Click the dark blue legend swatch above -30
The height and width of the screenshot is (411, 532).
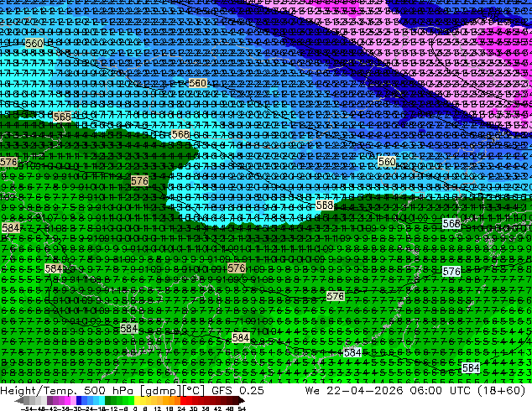coord(79,401)
